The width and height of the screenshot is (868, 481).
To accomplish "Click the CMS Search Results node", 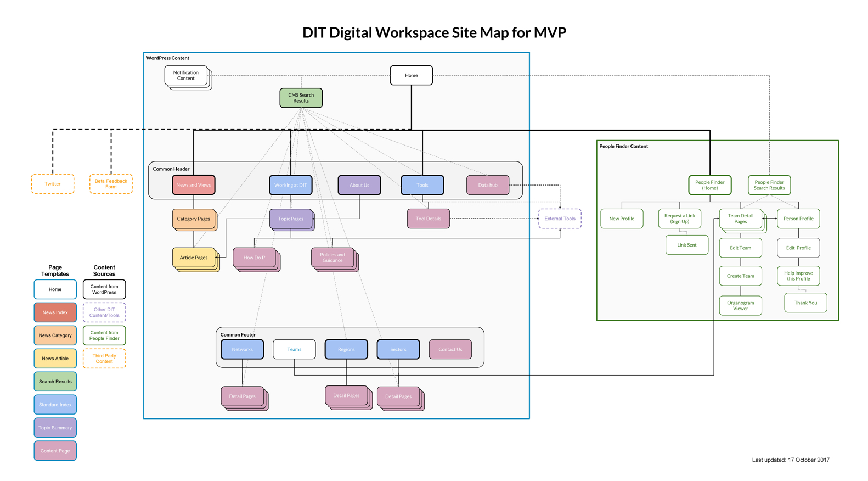I will point(301,98).
